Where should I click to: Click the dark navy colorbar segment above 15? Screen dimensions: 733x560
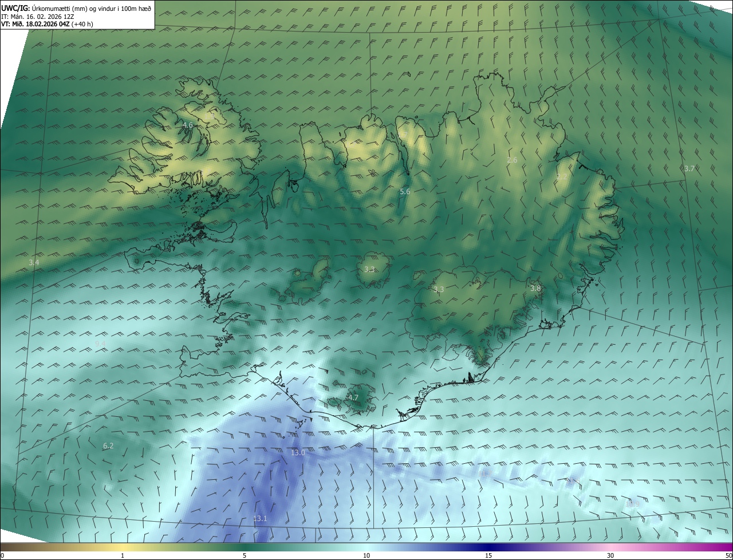click(x=488, y=547)
